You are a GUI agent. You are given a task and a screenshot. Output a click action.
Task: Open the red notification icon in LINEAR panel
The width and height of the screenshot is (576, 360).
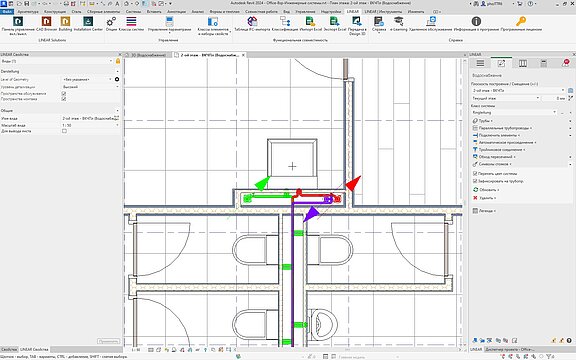pos(566,63)
